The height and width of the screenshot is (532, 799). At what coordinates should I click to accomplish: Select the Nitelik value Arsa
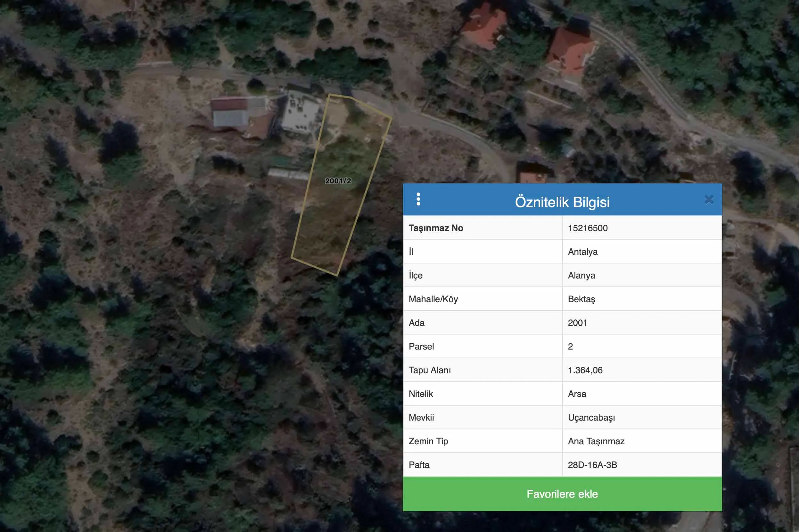577,394
